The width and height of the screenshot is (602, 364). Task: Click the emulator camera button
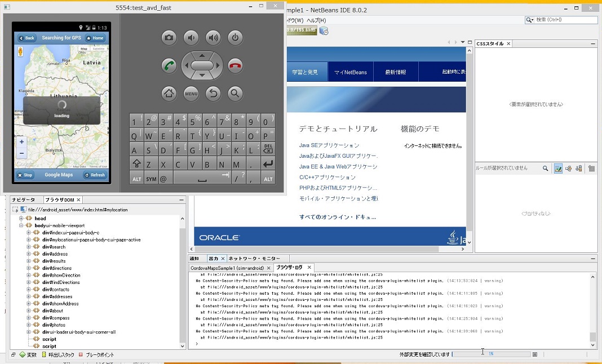169,38
